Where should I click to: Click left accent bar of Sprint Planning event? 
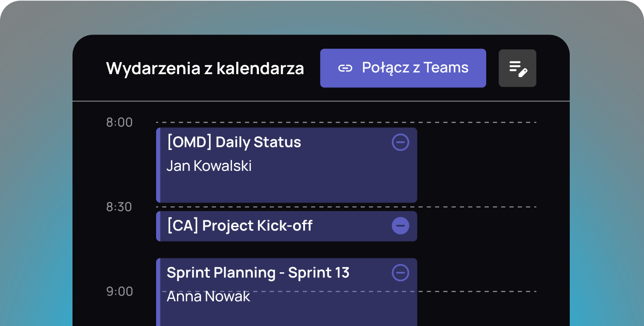[158, 292]
